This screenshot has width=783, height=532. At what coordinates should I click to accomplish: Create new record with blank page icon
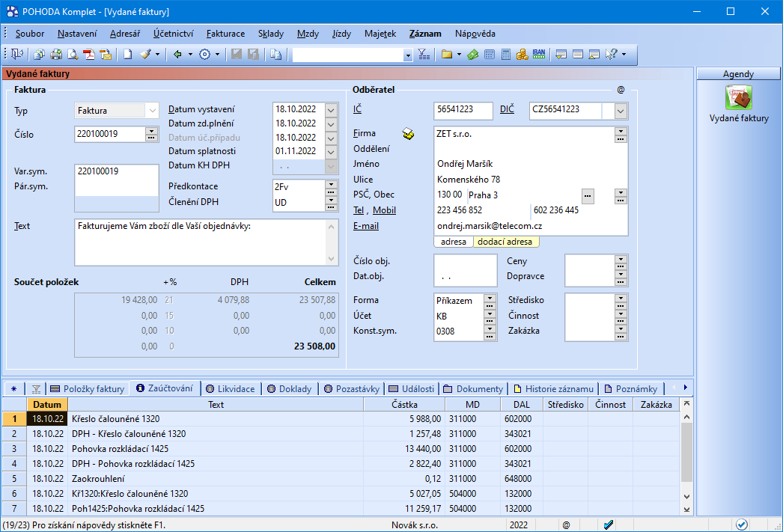[128, 55]
